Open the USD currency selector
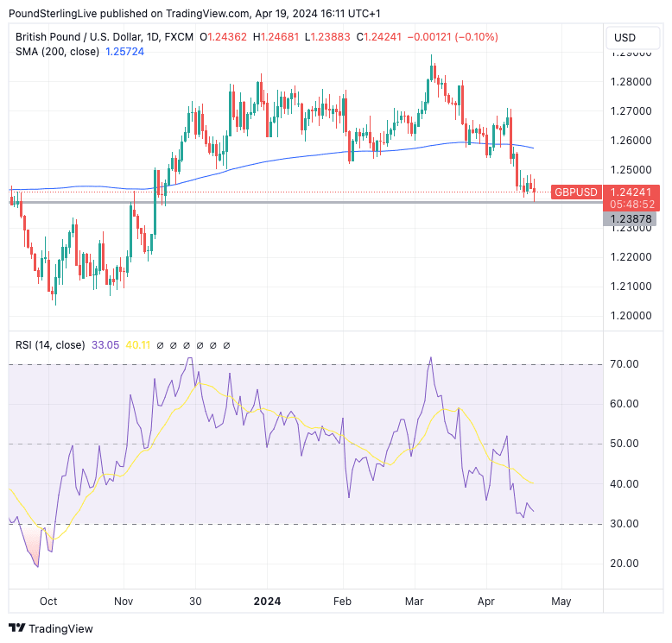The width and height of the screenshot is (672, 643). point(624,38)
